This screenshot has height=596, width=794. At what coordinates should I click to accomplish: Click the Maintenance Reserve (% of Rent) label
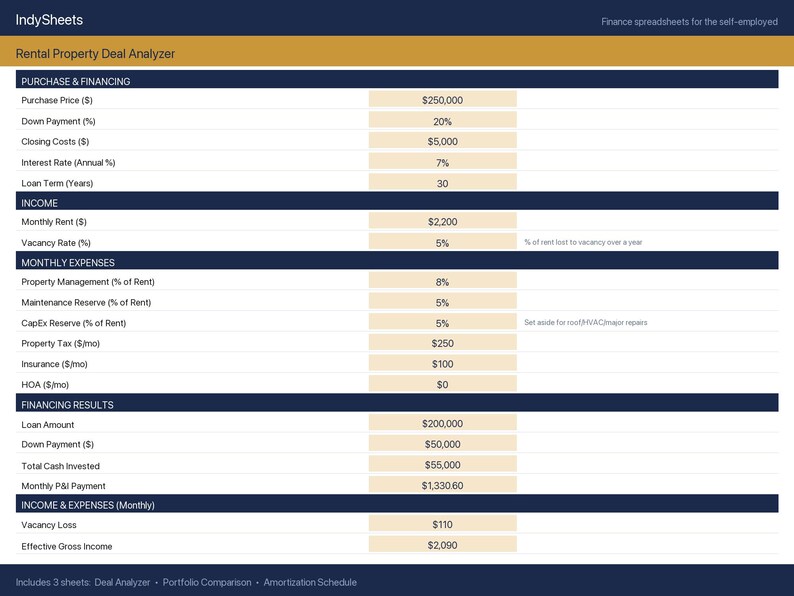tap(86, 302)
